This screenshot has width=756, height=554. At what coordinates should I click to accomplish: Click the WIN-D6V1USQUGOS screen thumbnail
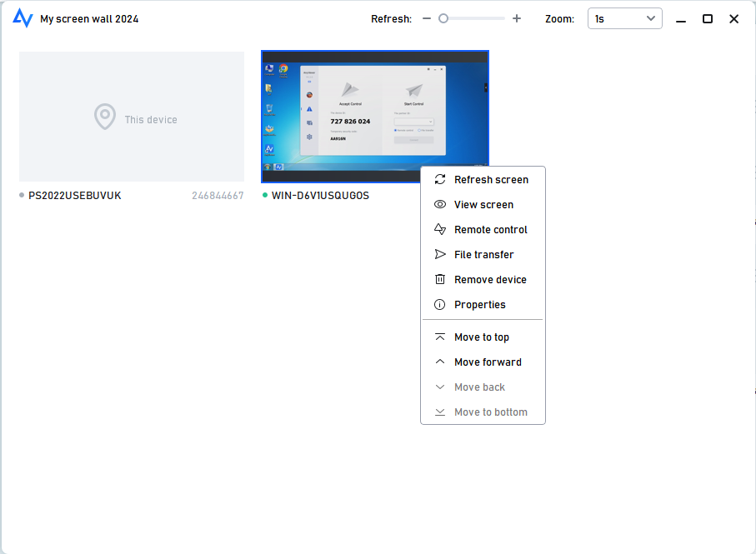(374, 116)
